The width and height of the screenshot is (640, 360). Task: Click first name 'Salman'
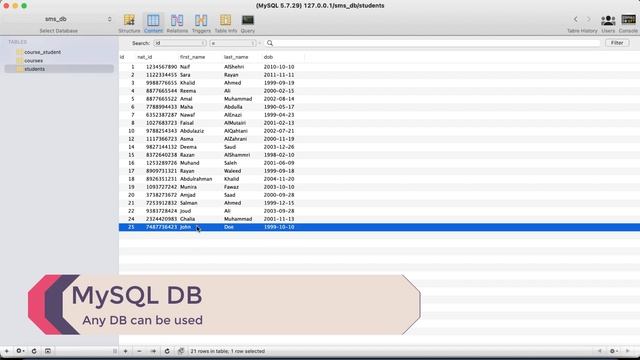[x=189, y=203]
